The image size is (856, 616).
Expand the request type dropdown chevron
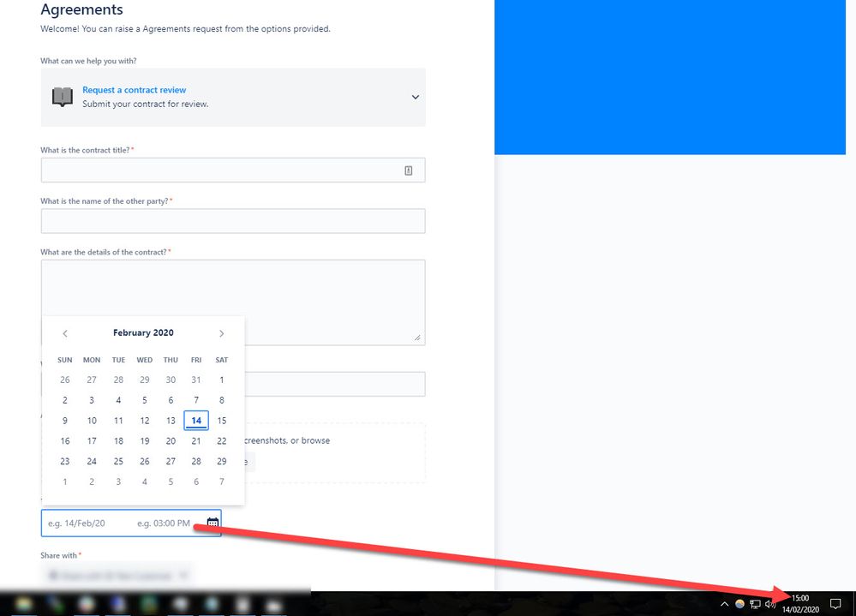(416, 97)
